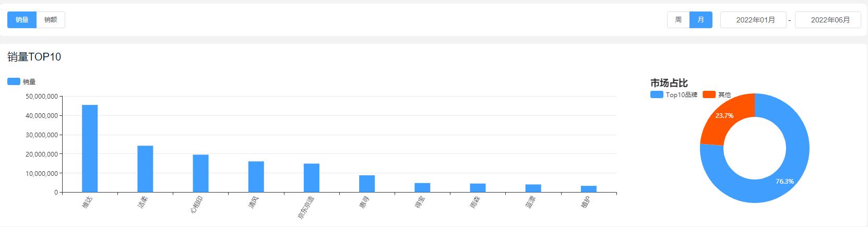Viewport: 868px width, 227px height.
Task: Switch to 销额 view
Action: [51, 20]
